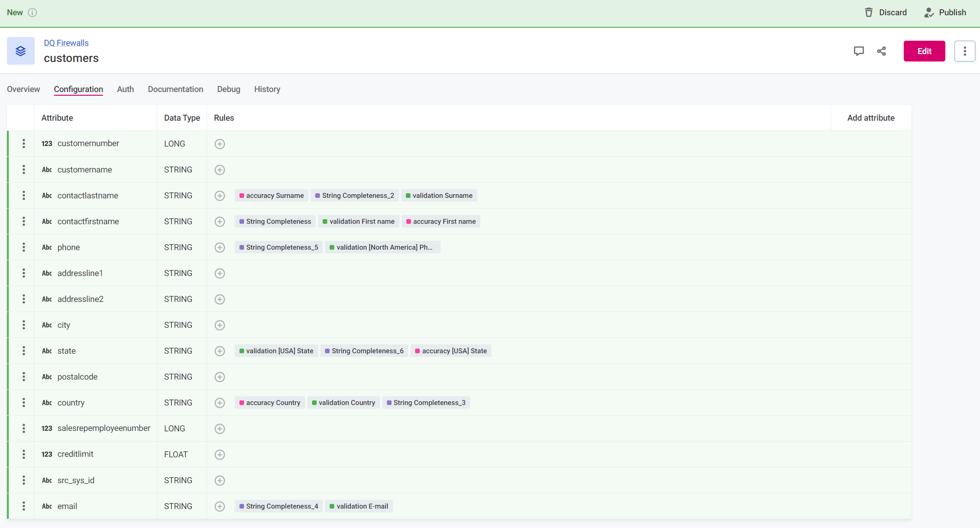Click the three-dot menu on phone row
Screen dimensions: 980x528
coord(24,247)
